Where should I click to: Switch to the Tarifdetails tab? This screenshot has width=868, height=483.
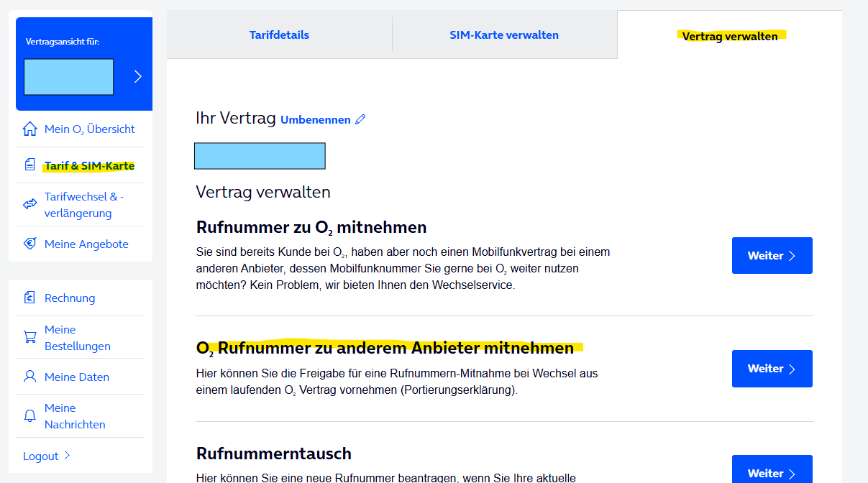tap(279, 34)
